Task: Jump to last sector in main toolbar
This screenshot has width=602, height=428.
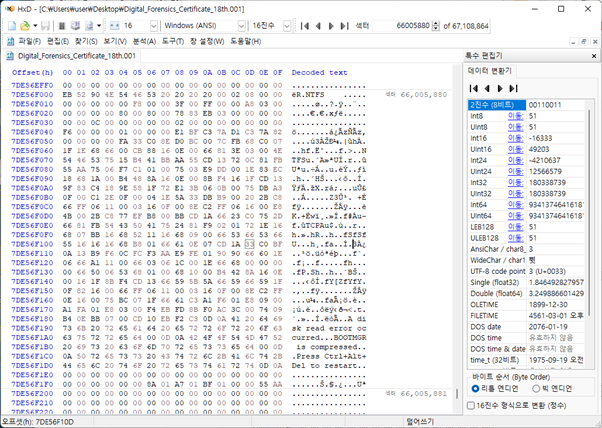Action: (345, 26)
